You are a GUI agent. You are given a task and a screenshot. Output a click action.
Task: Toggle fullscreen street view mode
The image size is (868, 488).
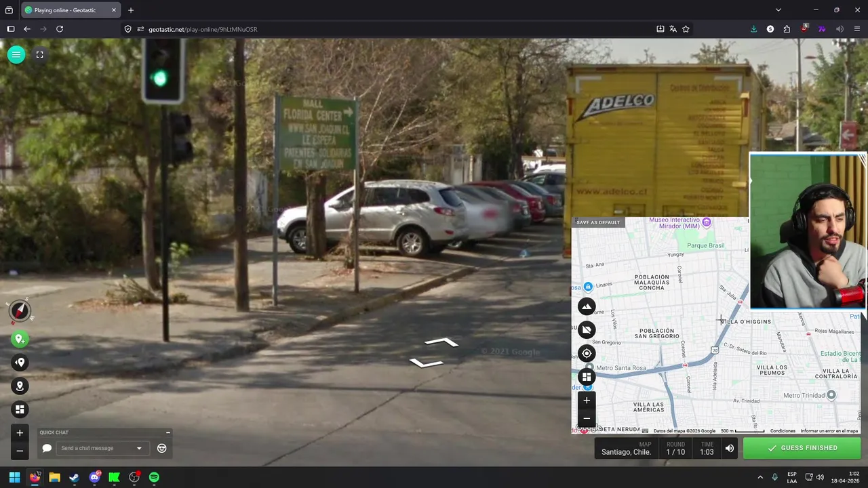click(39, 55)
